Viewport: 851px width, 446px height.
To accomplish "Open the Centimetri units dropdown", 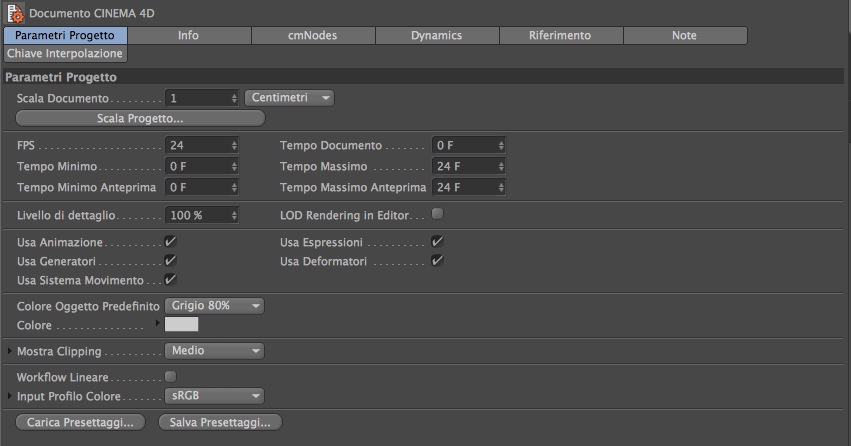I will point(289,98).
